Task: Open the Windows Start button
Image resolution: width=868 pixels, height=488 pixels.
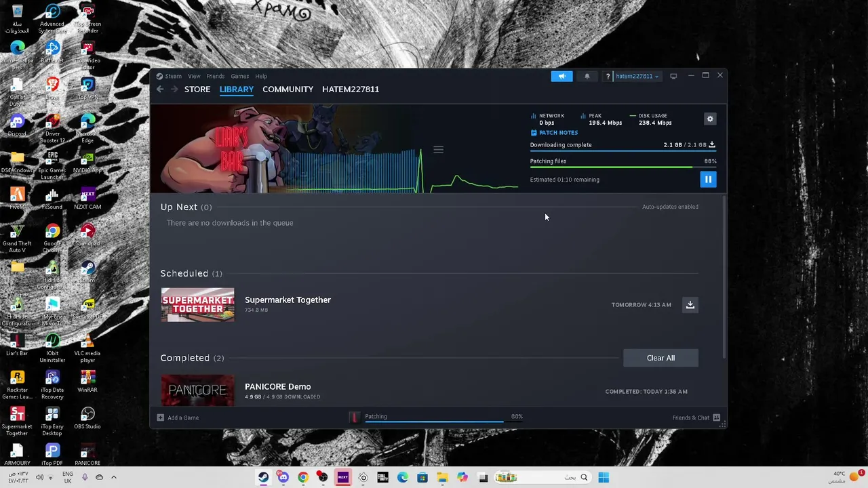Action: (604, 477)
